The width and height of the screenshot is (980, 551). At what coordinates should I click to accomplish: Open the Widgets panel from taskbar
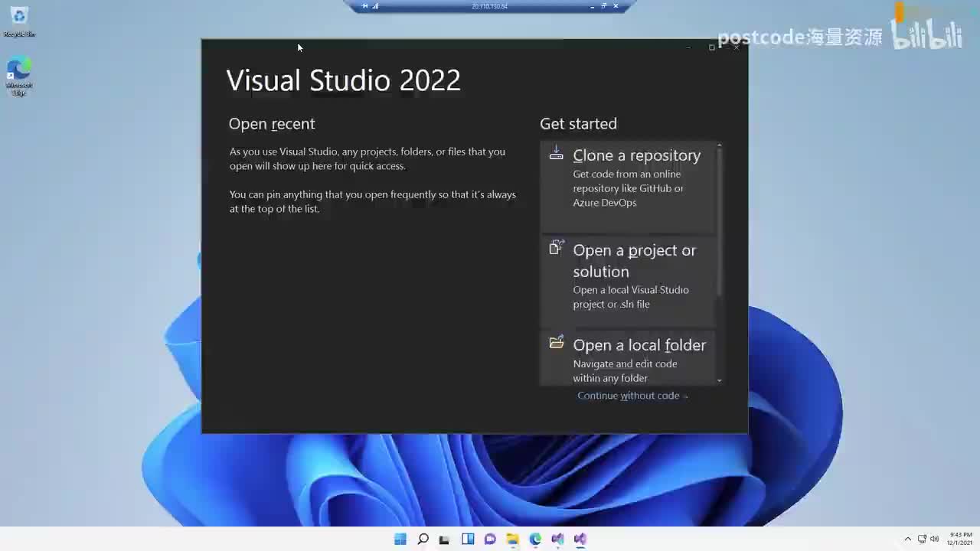click(x=468, y=540)
